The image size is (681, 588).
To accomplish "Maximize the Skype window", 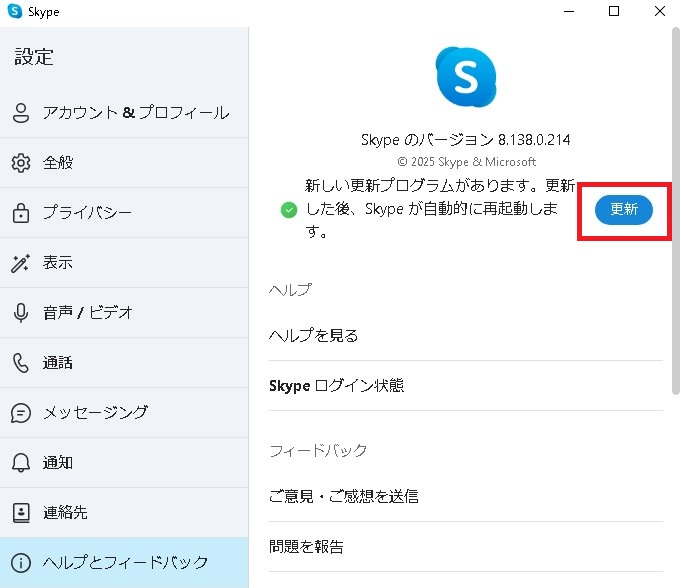I will (x=614, y=11).
